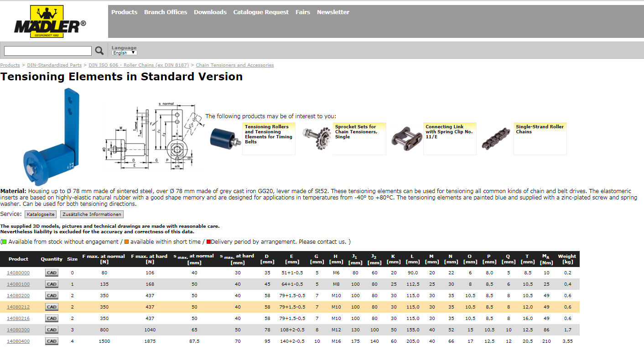Open CAD icon for product 14080000
The image size is (644, 351).
[52, 273]
